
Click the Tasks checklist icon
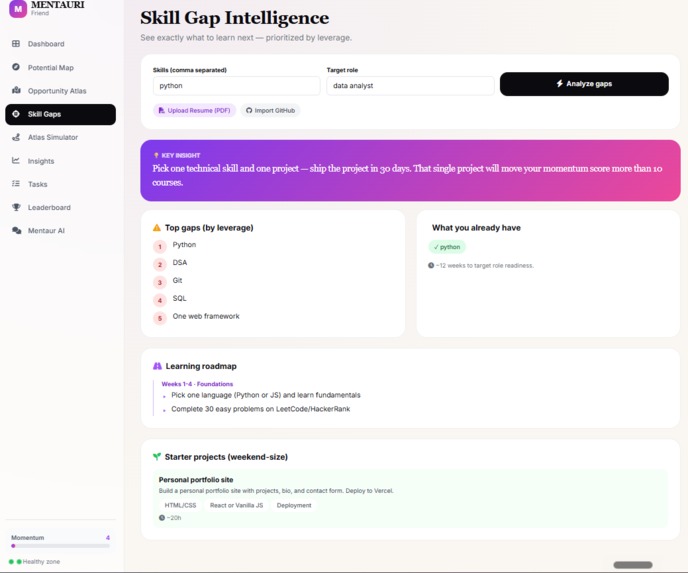click(16, 183)
